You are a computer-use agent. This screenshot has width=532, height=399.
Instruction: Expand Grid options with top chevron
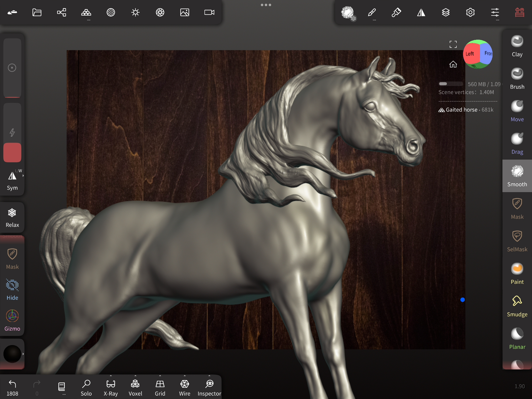[x=160, y=376]
